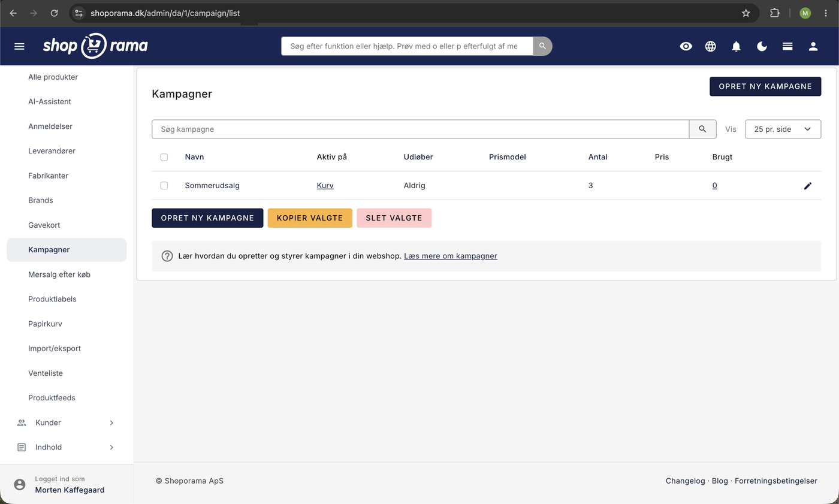The image size is (839, 504).
Task: View site information icon in address bar
Action: [x=79, y=13]
